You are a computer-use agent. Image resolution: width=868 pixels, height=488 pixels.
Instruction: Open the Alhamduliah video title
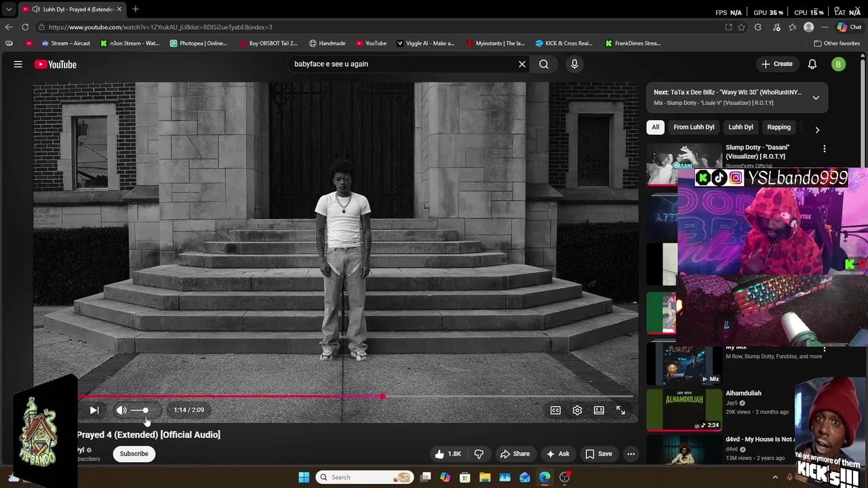pos(743,393)
